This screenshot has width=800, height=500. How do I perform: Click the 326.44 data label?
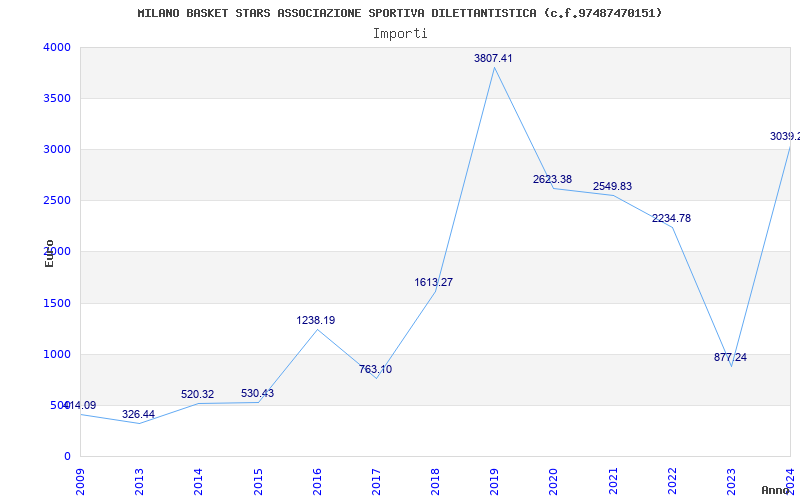pyautogui.click(x=138, y=414)
